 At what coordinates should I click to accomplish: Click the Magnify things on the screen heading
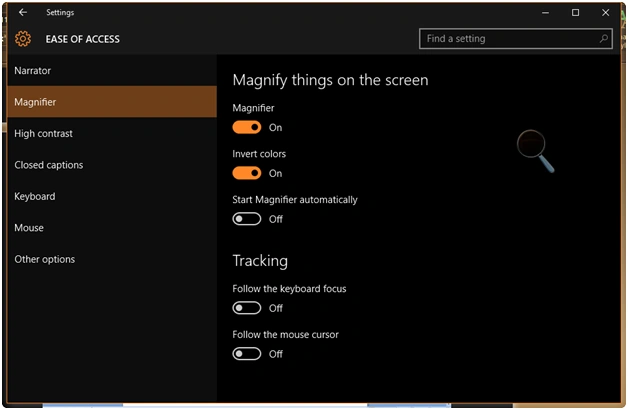(x=330, y=80)
